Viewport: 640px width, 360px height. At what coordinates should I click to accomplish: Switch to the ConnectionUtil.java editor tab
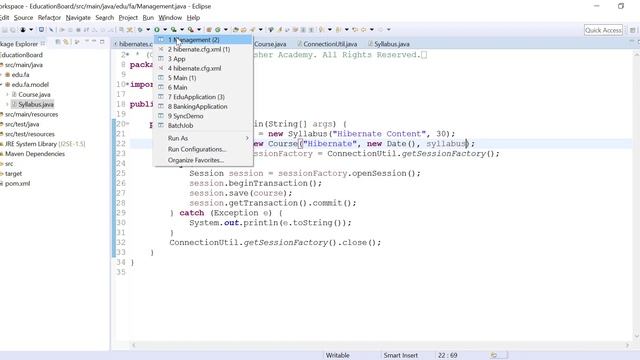click(327, 44)
